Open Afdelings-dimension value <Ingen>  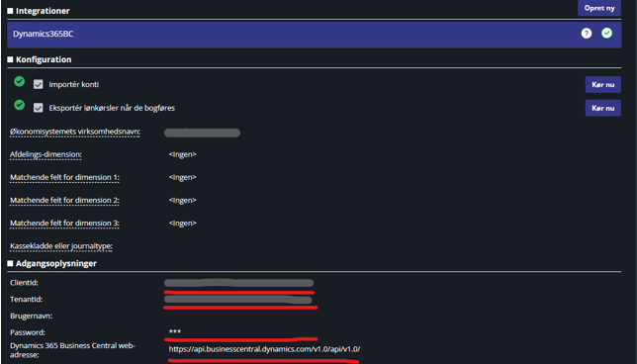pos(182,154)
